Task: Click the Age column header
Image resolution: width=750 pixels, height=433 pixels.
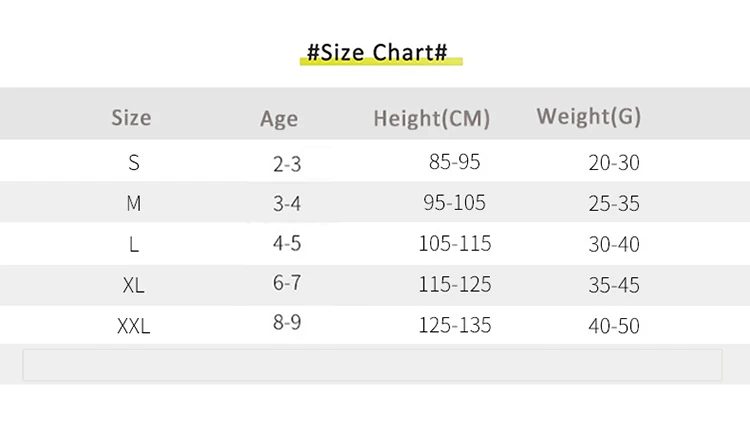Action: 279,119
